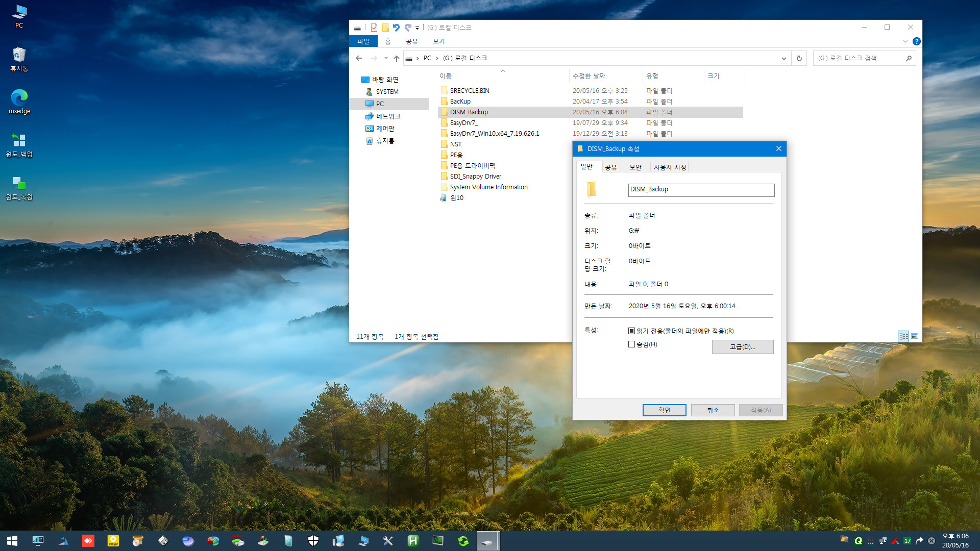
Task: Go up one folder level
Action: tap(397, 58)
